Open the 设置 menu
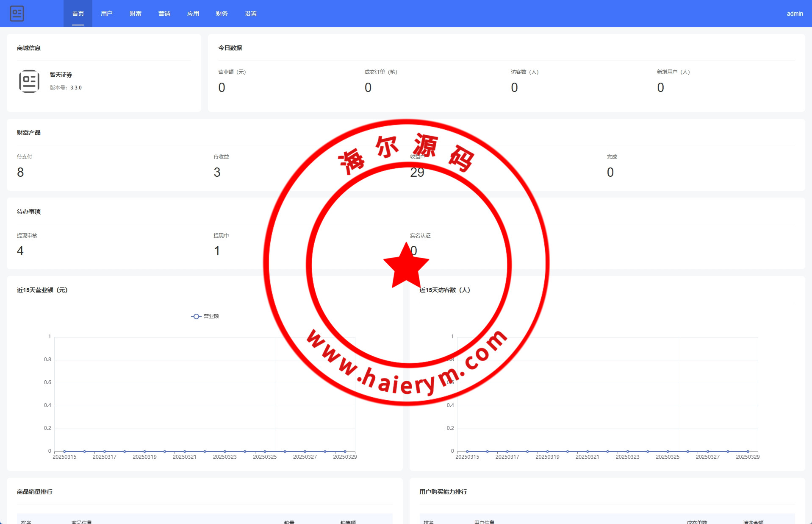This screenshot has height=524, width=812. 251,14
